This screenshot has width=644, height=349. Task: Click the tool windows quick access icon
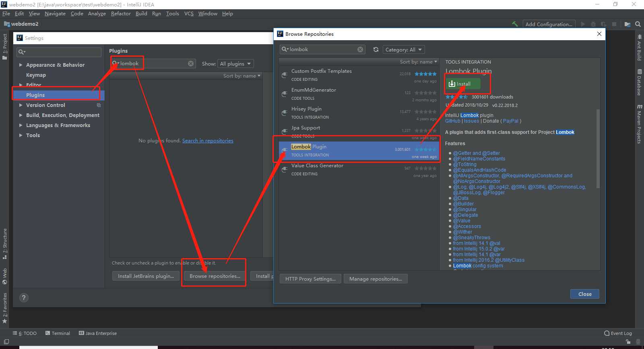tap(6, 342)
